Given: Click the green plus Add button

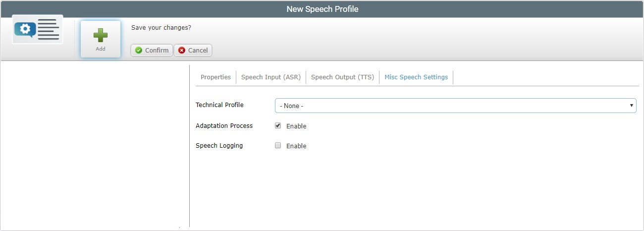Looking at the screenshot, I should (x=101, y=39).
